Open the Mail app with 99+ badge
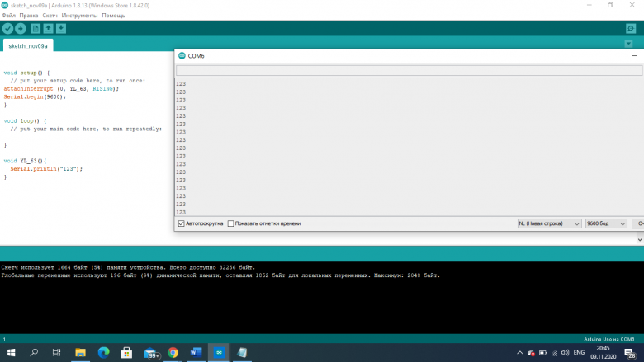644x362 pixels. coord(151,353)
